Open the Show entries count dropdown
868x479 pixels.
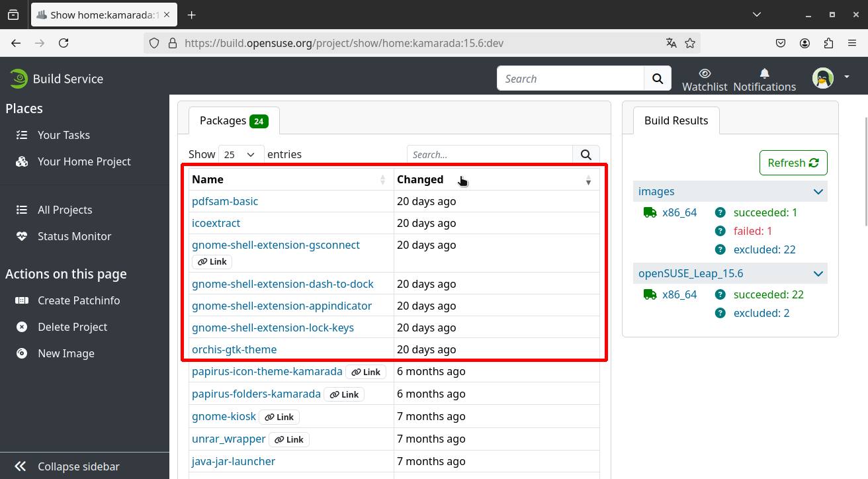coord(241,154)
